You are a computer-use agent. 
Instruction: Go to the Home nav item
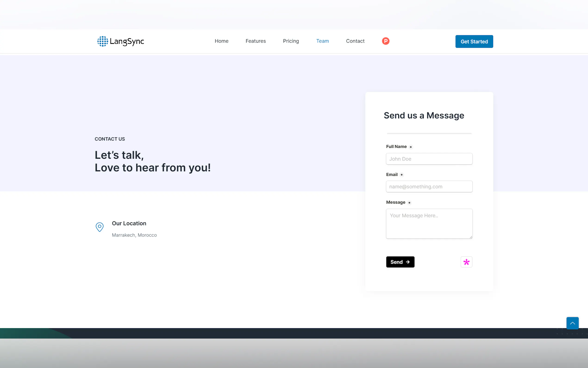pyautogui.click(x=222, y=41)
